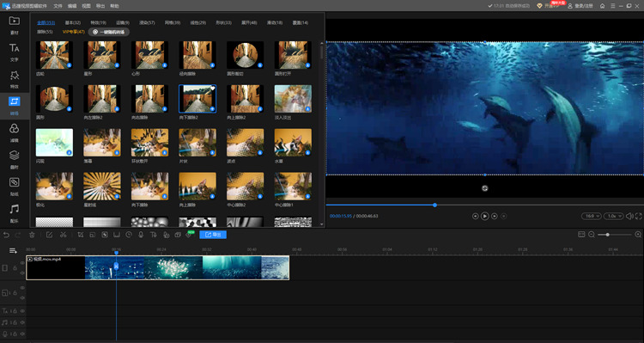Click the speaker volume icon under preview
Screen dimensions: 644x343
point(629,216)
